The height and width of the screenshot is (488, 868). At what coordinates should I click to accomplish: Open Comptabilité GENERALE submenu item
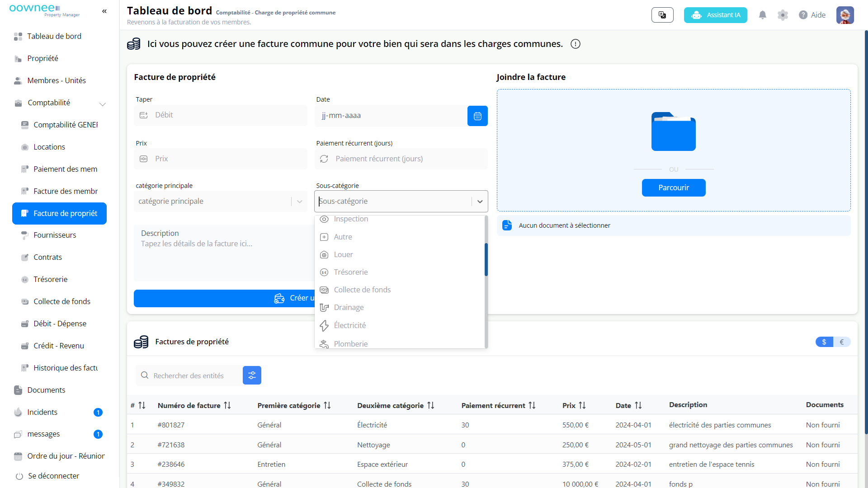click(59, 125)
